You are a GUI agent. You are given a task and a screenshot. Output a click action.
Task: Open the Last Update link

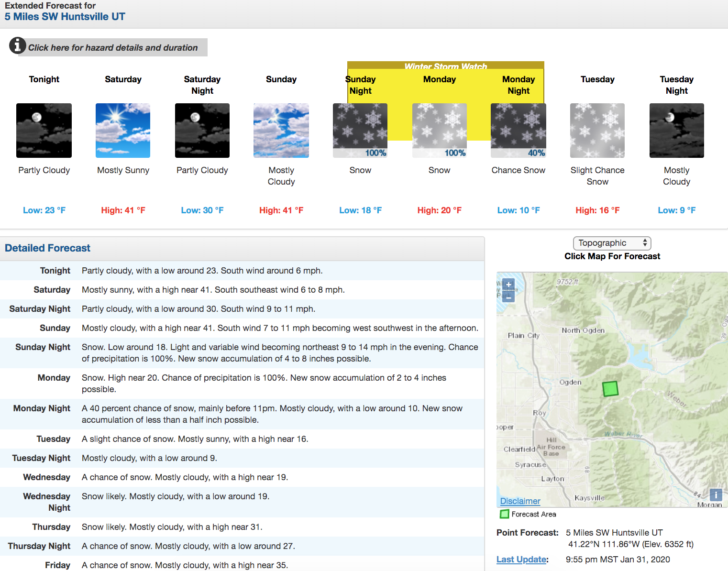click(522, 560)
